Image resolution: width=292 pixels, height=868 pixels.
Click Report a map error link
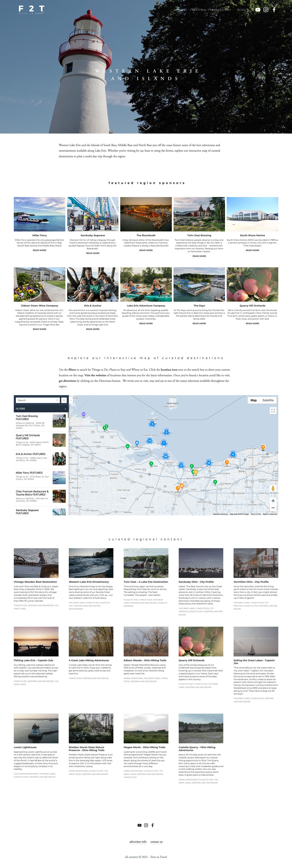click(270, 514)
